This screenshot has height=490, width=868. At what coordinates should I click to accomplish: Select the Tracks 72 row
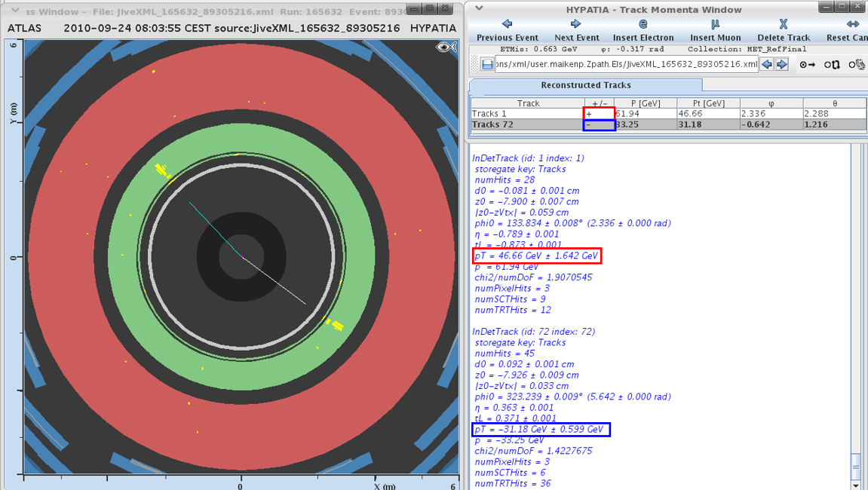(x=528, y=124)
